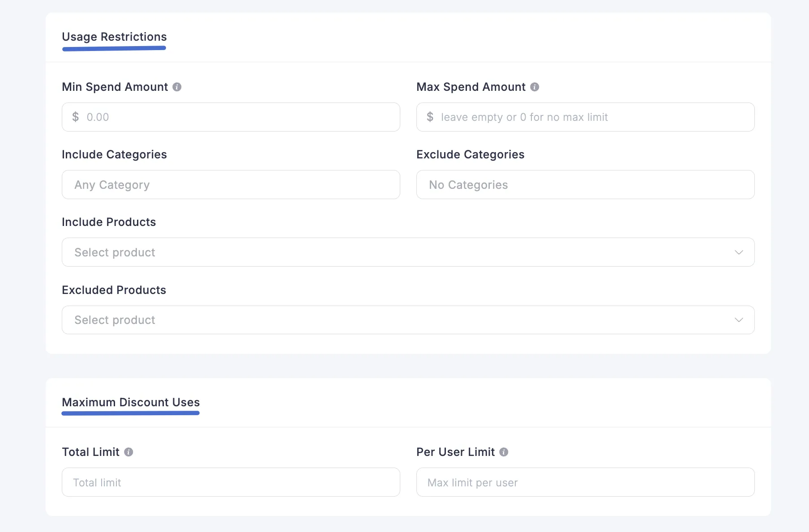Screen dimensions: 809x532
Task: Click dollar sign in Max Spend field
Action: click(x=430, y=117)
